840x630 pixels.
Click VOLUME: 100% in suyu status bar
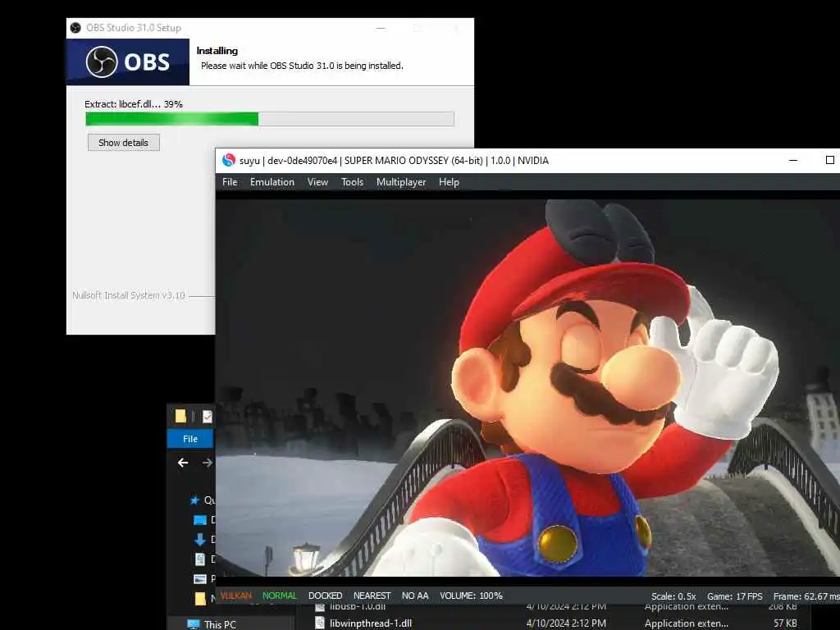(471, 596)
